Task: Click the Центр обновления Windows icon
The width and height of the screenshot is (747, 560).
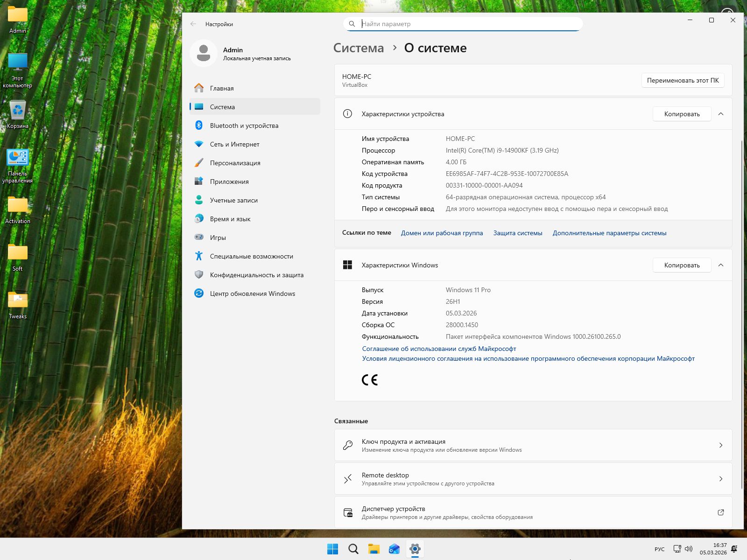Action: (199, 294)
